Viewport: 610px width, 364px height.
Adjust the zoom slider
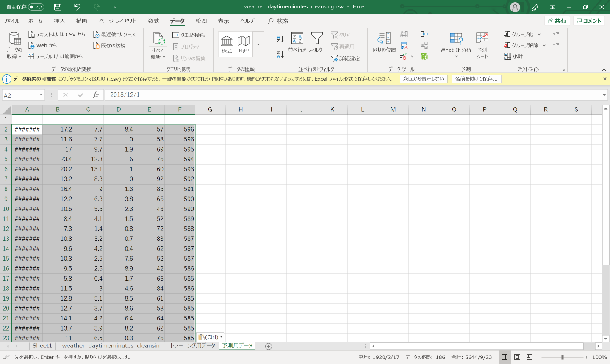tap(563, 357)
